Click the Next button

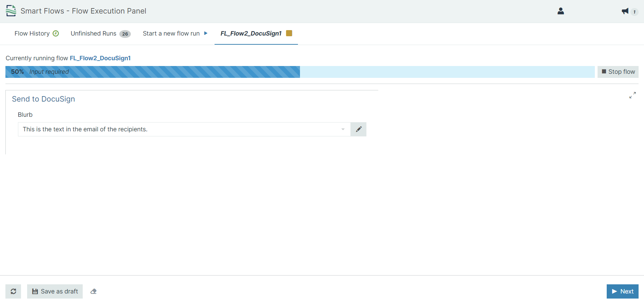tap(622, 291)
